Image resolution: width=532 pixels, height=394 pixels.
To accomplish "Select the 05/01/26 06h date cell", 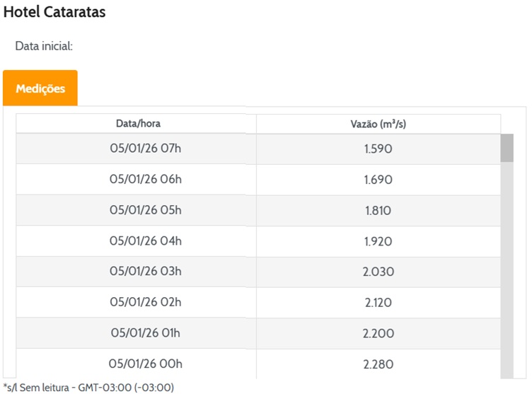I will point(146,180).
